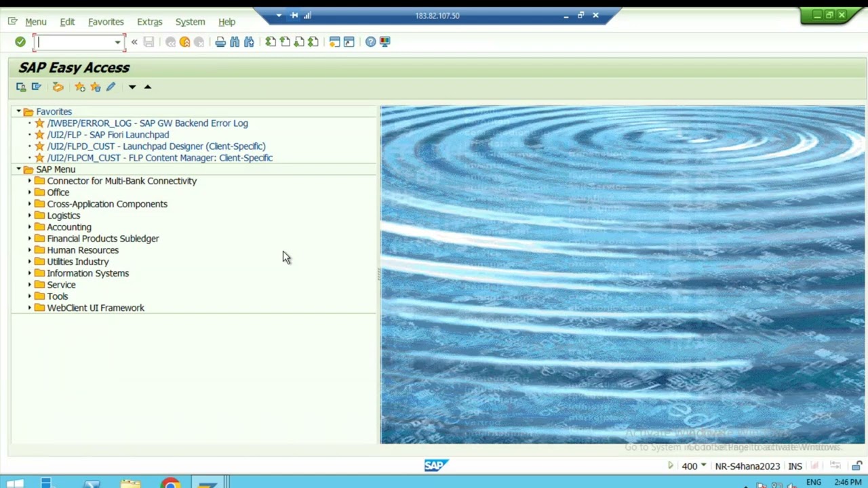The height and width of the screenshot is (488, 868).
Task: Open Help via blue question mark icon
Action: coord(370,42)
